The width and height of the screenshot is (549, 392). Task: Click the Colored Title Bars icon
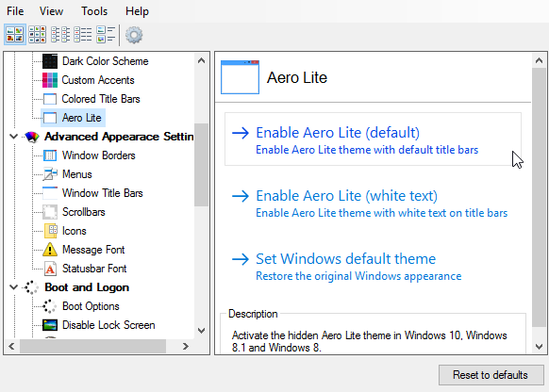[50, 99]
